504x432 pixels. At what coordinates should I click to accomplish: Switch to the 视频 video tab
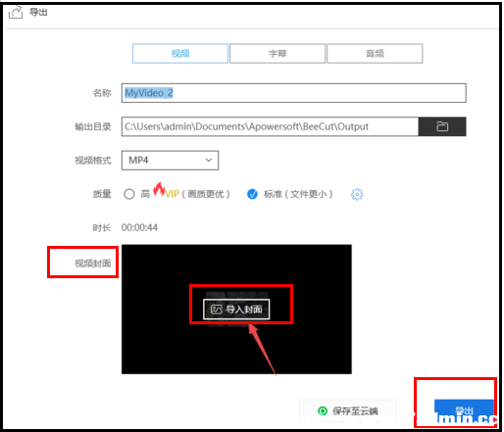pos(180,54)
